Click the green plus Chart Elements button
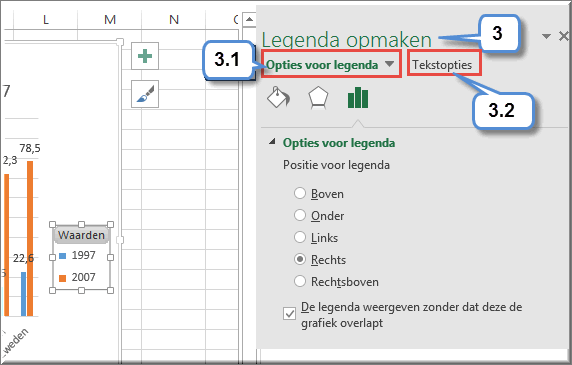The width and height of the screenshot is (572, 365). tap(145, 56)
